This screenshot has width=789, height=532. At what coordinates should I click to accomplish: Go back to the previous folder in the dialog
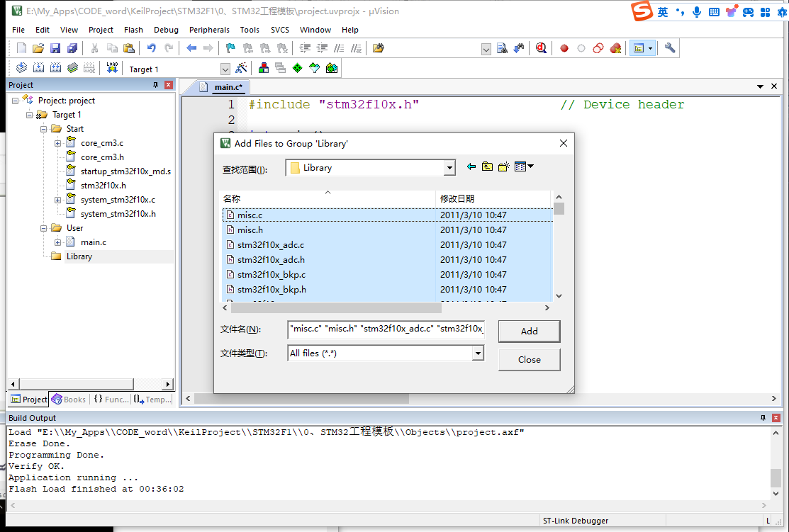point(471,166)
